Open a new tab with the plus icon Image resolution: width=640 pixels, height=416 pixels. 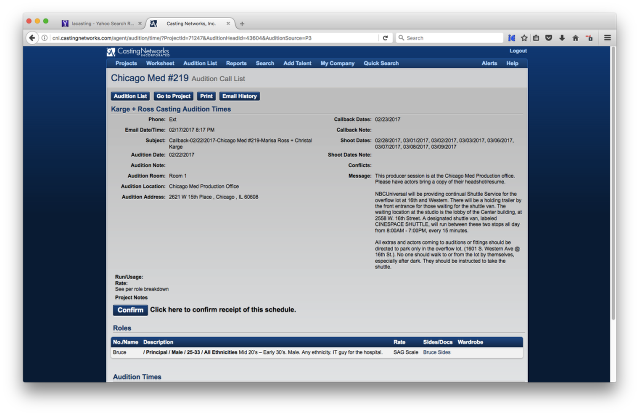242,24
